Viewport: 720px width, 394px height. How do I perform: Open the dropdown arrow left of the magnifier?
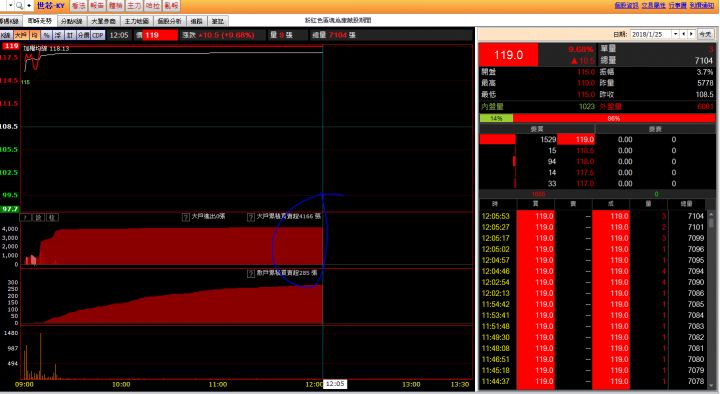(10, 6)
